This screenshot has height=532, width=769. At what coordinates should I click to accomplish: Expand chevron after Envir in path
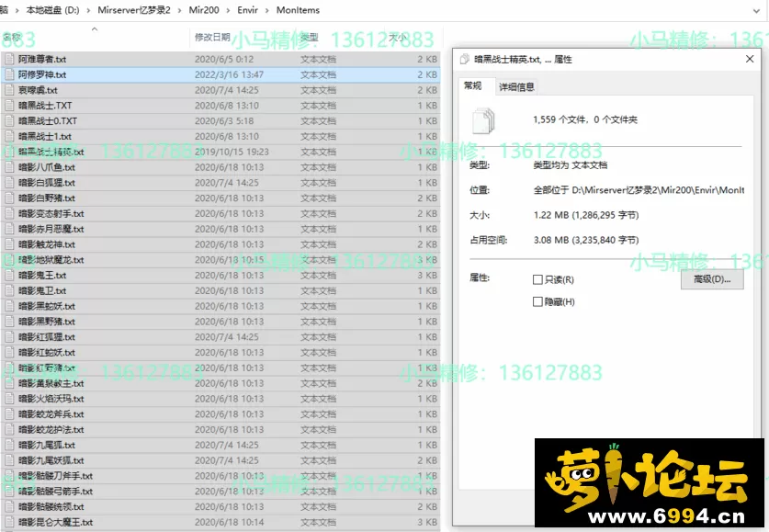pos(266,10)
